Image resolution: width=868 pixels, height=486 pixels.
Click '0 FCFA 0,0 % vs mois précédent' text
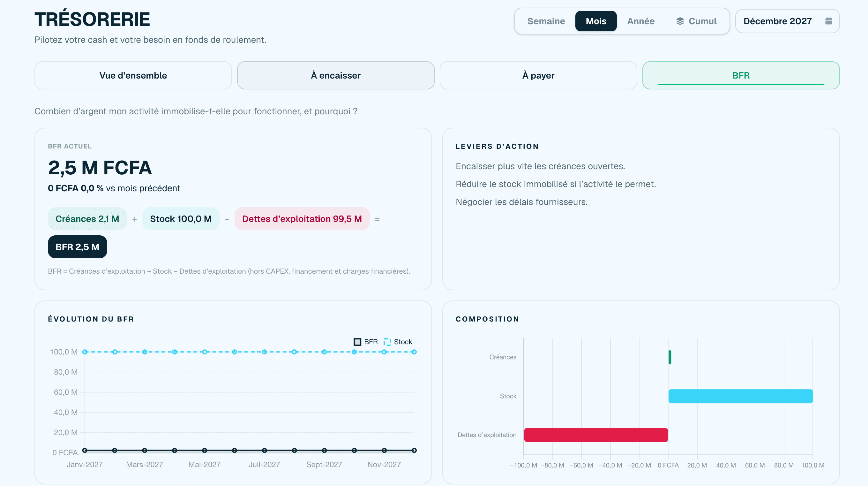point(114,188)
